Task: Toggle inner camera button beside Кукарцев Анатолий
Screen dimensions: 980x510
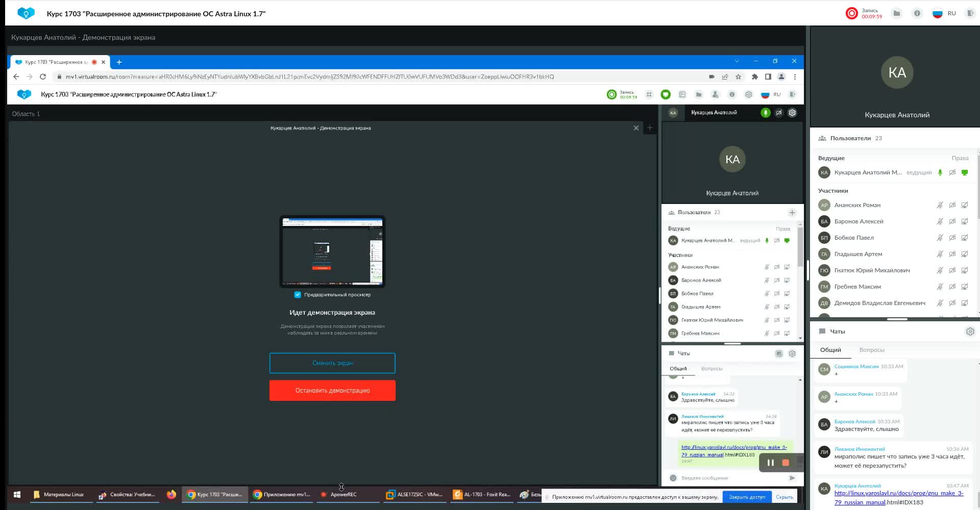Action: pyautogui.click(x=779, y=113)
